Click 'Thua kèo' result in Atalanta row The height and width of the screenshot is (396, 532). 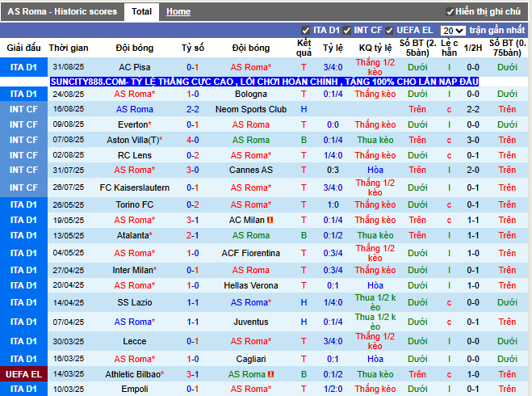(x=375, y=235)
